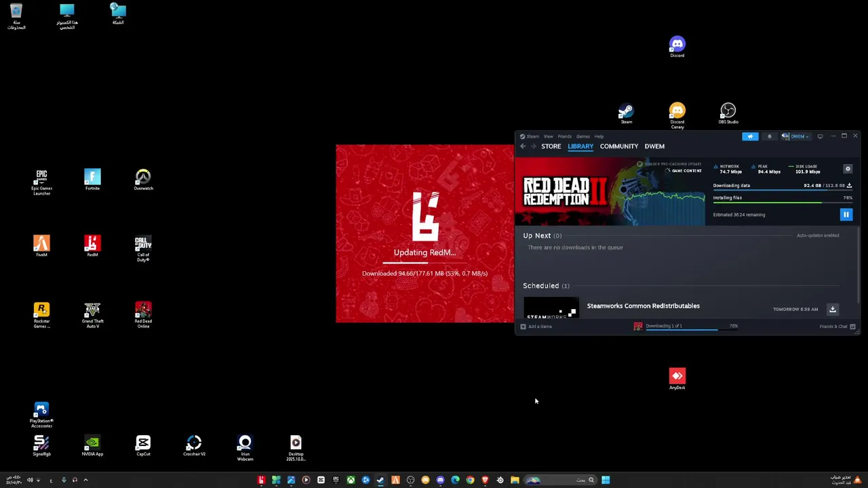
Task: Pause the Red Dead Redemption II download
Action: point(846,215)
